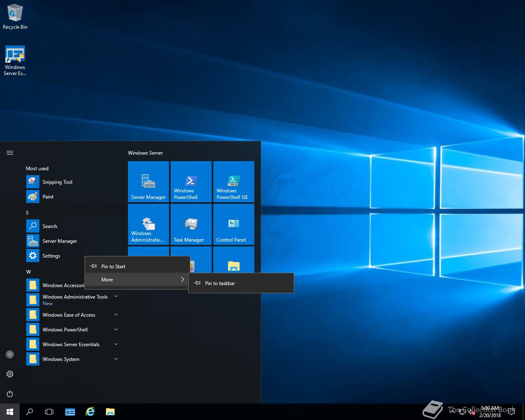Screen dimensions: 525x420
Task: Expand Windows PowerShell folder chevron
Action: click(116, 329)
